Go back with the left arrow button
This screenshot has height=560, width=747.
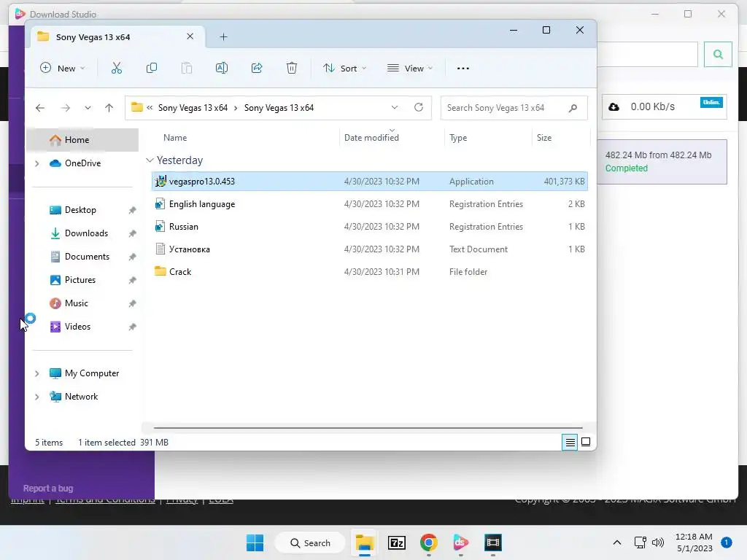[x=40, y=108]
